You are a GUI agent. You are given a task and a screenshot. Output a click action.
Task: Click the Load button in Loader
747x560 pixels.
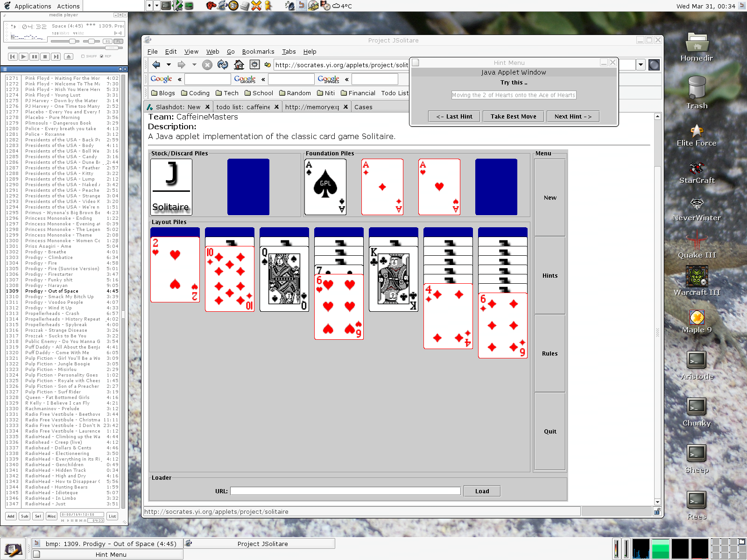click(x=482, y=491)
